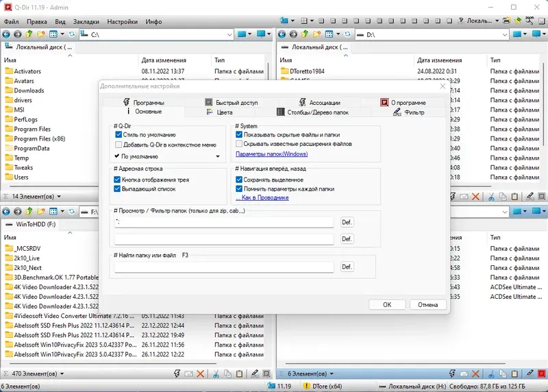
Task: Open '14 Элемент(ов)' status dropdown
Action: click(x=59, y=197)
